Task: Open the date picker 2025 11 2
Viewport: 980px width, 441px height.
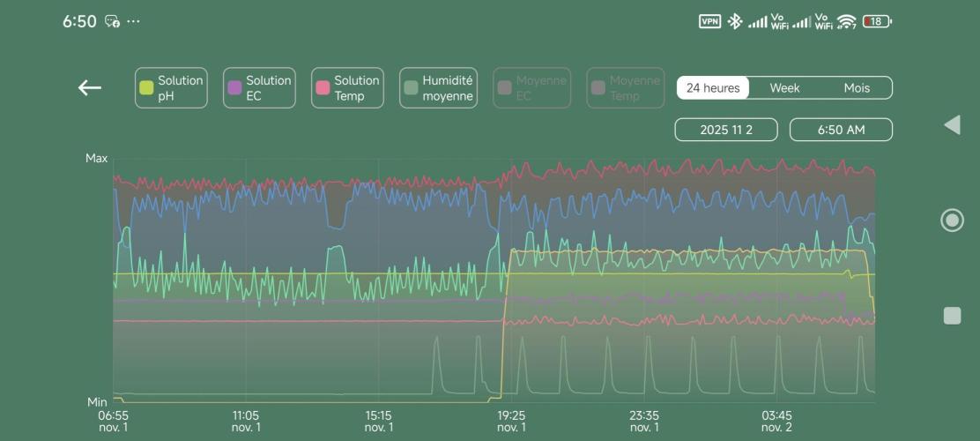Action: 726,130
